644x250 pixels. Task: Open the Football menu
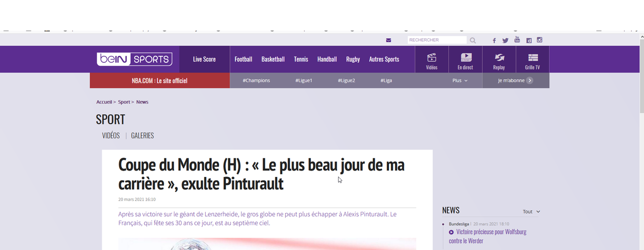(244, 59)
